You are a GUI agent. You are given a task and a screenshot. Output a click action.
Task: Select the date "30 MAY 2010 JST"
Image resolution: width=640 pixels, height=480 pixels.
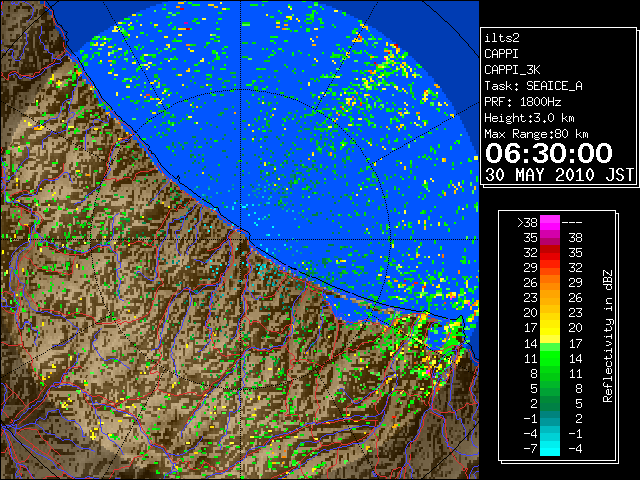point(559,175)
